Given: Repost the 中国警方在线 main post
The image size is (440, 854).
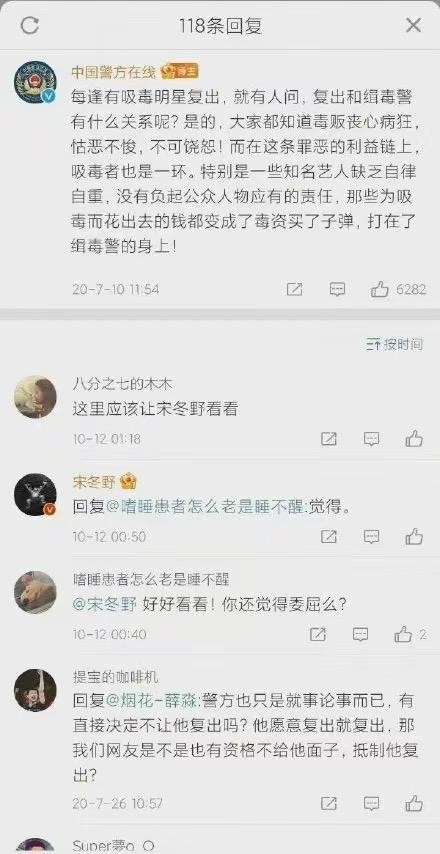Looking at the screenshot, I should click(295, 289).
